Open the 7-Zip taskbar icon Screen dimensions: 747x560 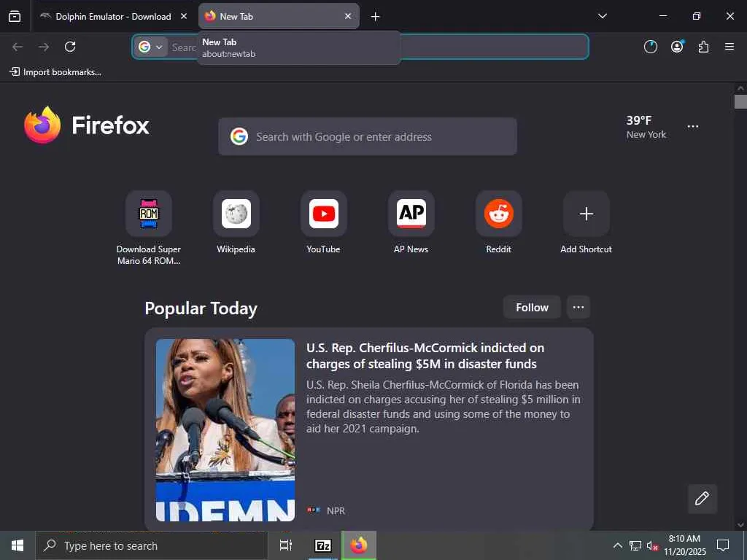[323, 545]
